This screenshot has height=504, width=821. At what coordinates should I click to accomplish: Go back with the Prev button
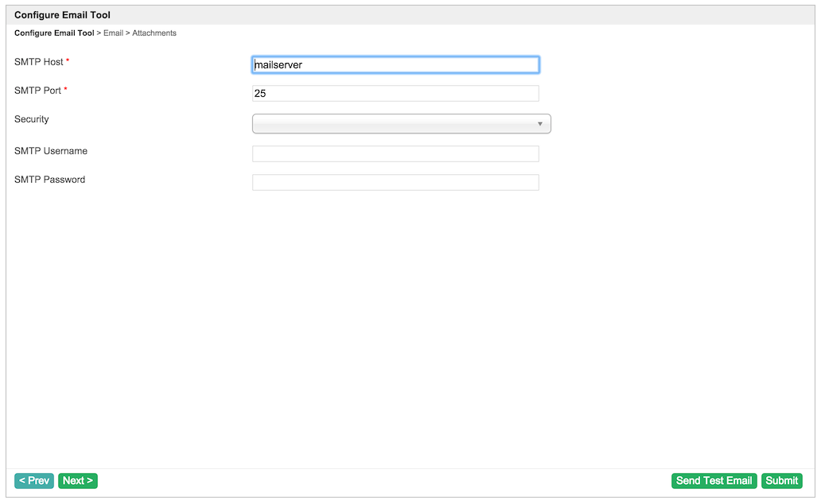pos(34,481)
